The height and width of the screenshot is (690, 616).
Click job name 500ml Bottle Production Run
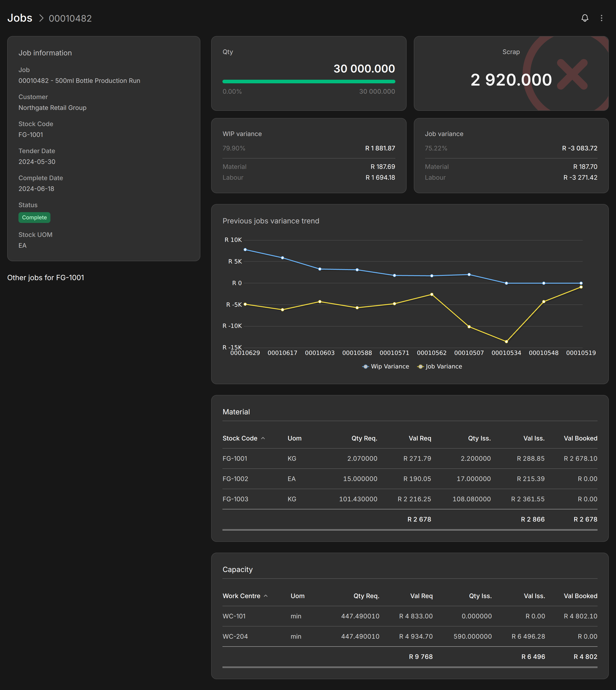click(x=97, y=81)
